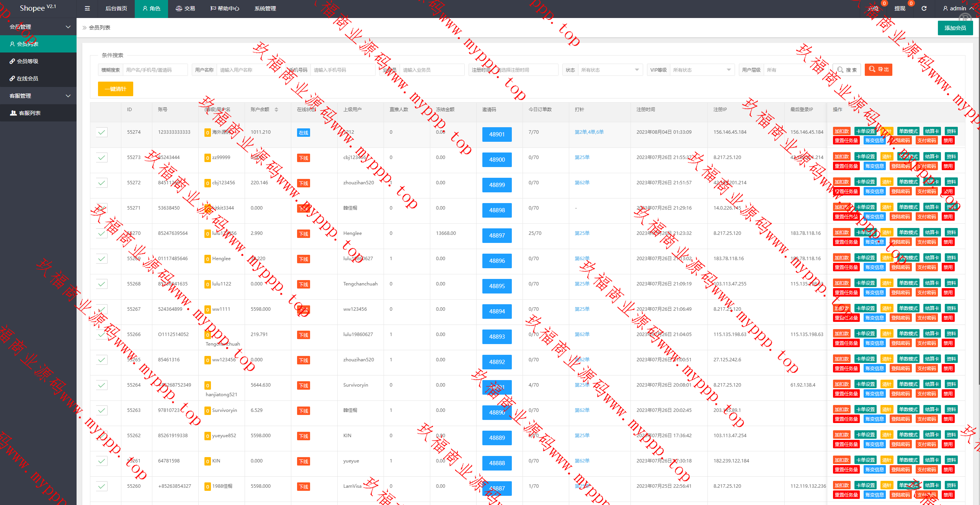This screenshot has width=980, height=505.
Task: Click the orange 导出 export button
Action: point(878,69)
